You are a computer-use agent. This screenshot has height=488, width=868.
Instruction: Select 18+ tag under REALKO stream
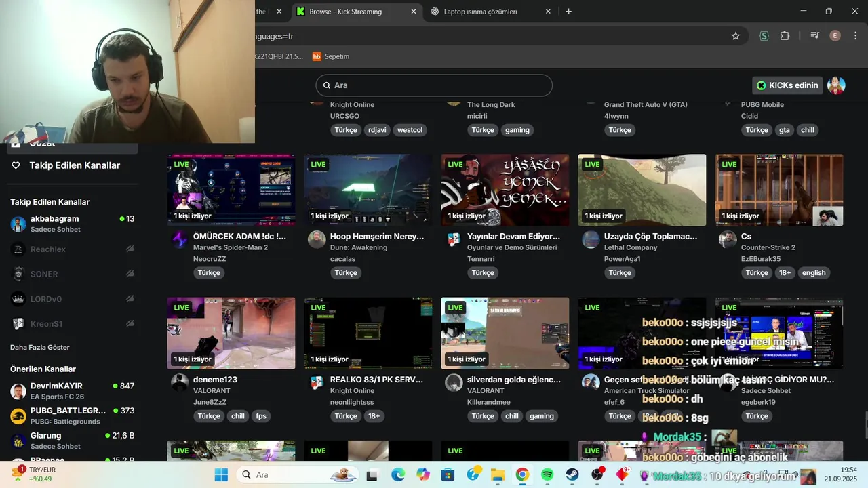point(374,416)
